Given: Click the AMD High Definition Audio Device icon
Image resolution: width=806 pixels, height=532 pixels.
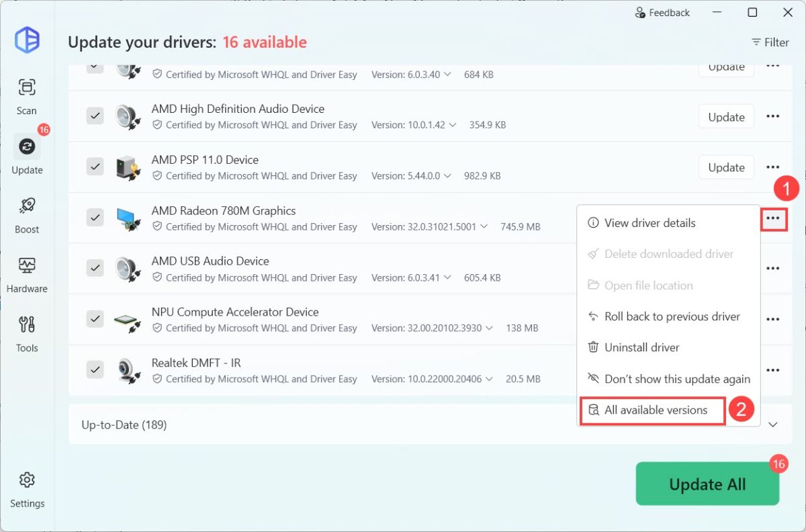Looking at the screenshot, I should coord(127,117).
